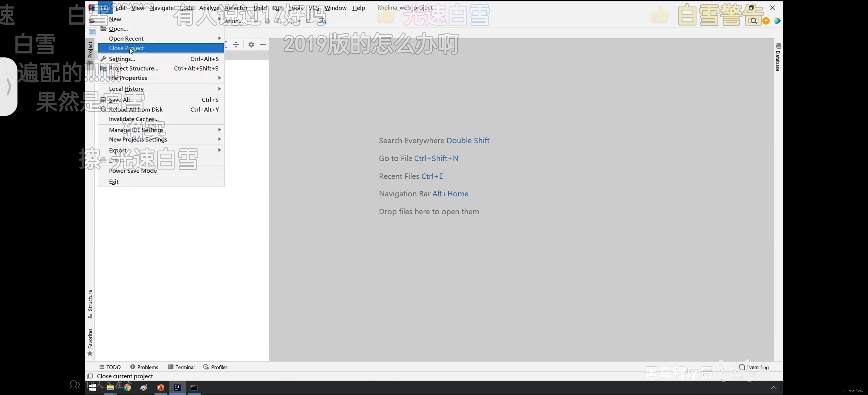Open the Problems tool window
Image resolution: width=868 pixels, height=395 pixels.
[144, 367]
